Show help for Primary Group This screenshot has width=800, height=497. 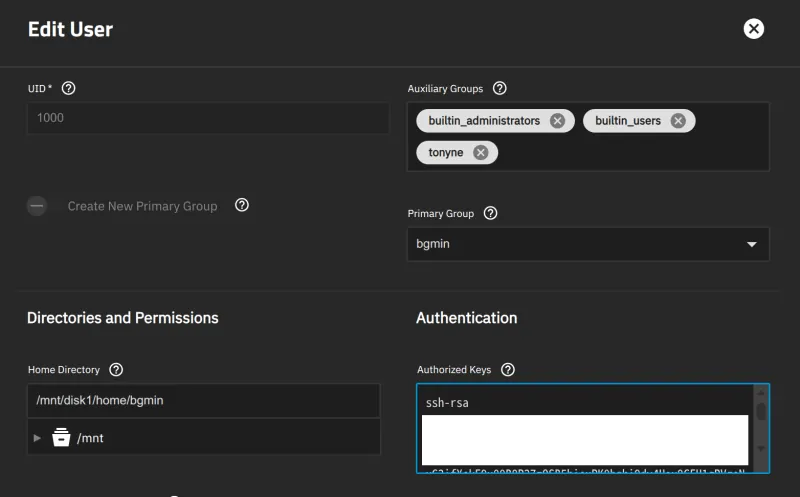490,213
